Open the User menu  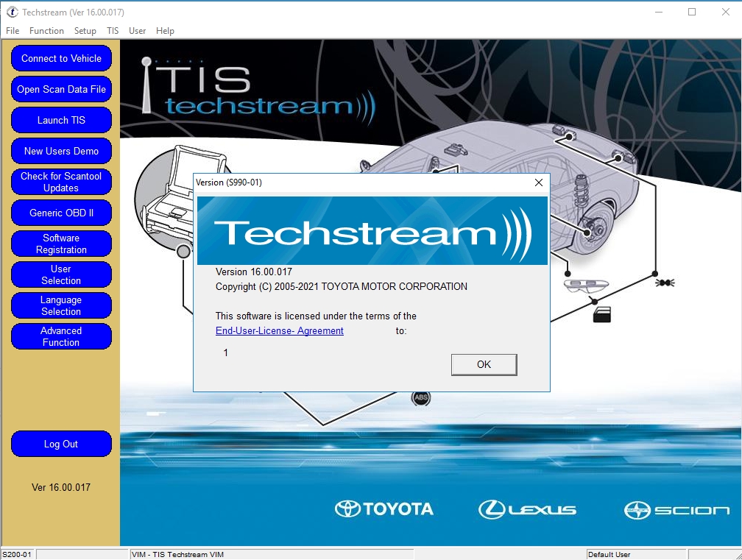[137, 31]
